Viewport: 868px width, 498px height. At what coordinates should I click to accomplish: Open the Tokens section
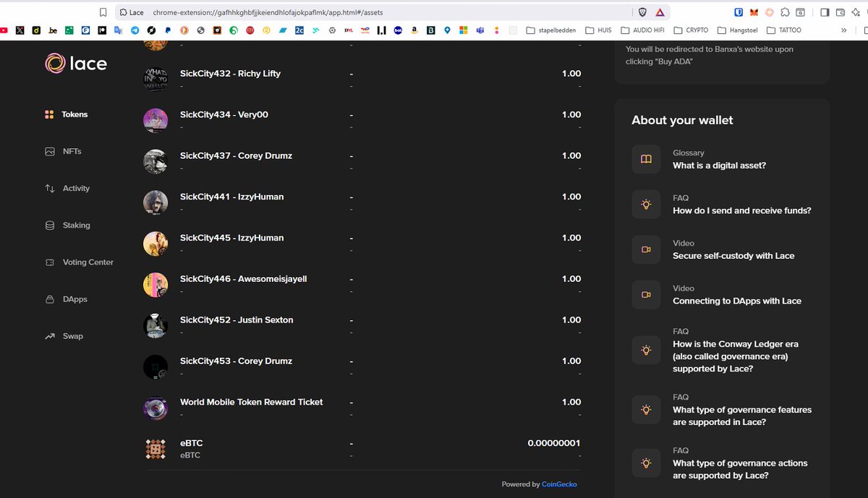point(67,114)
